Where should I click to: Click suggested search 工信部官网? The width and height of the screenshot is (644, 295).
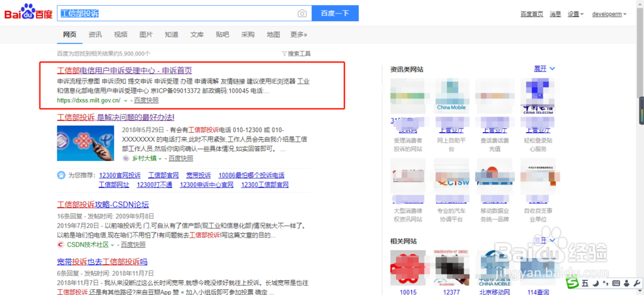click(163, 175)
